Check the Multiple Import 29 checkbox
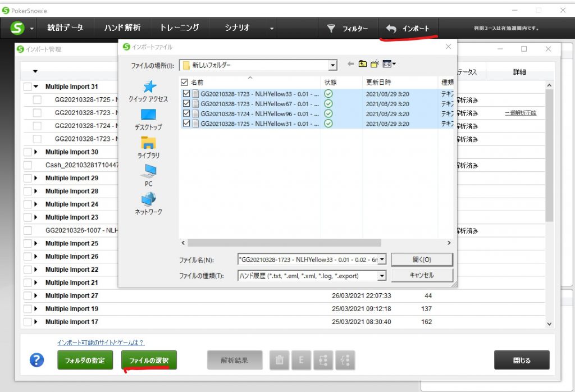Image resolution: width=575 pixels, height=392 pixels. pyautogui.click(x=28, y=178)
